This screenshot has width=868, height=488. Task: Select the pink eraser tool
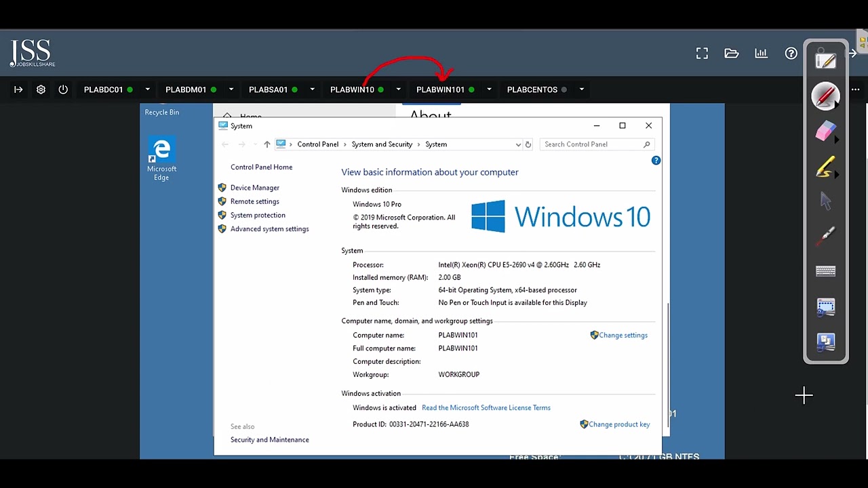click(x=825, y=131)
